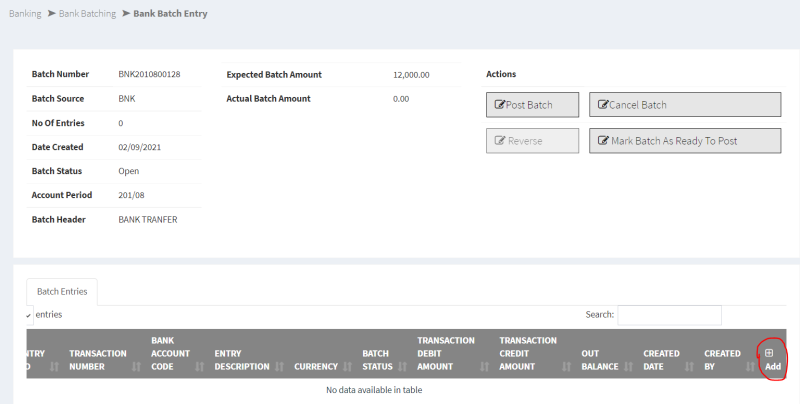This screenshot has width=800, height=404.
Task: Sort by Transaction Number column arrows
Action: tap(137, 367)
